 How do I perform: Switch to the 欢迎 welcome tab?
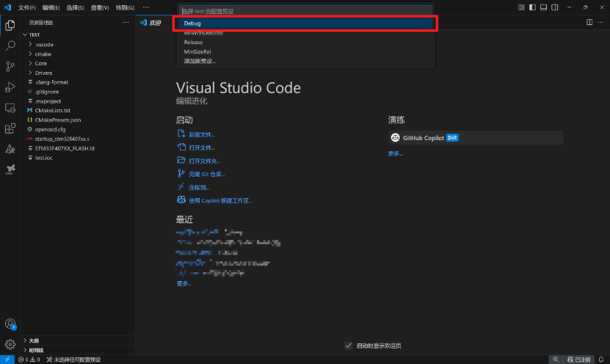[155, 23]
